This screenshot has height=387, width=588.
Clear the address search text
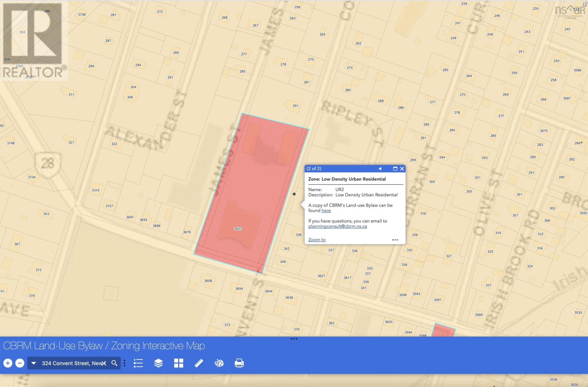tap(104, 363)
